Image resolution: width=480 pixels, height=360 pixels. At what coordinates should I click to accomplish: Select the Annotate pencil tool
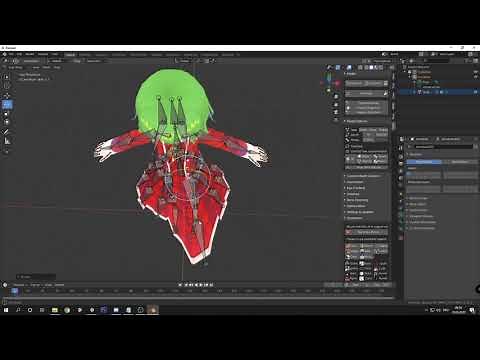point(7,132)
